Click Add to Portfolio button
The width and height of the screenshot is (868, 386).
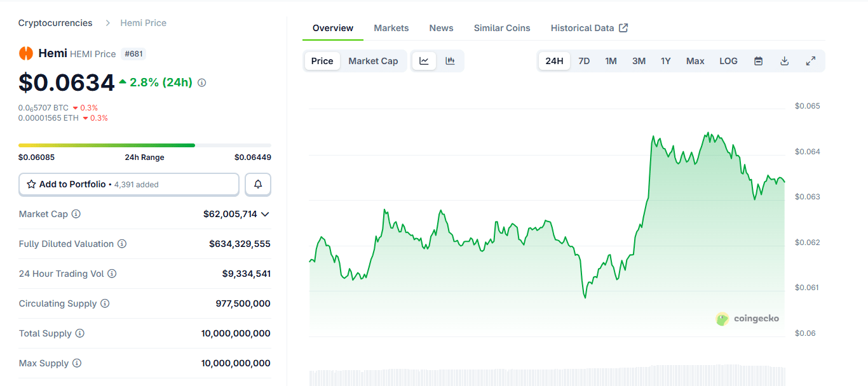click(128, 184)
